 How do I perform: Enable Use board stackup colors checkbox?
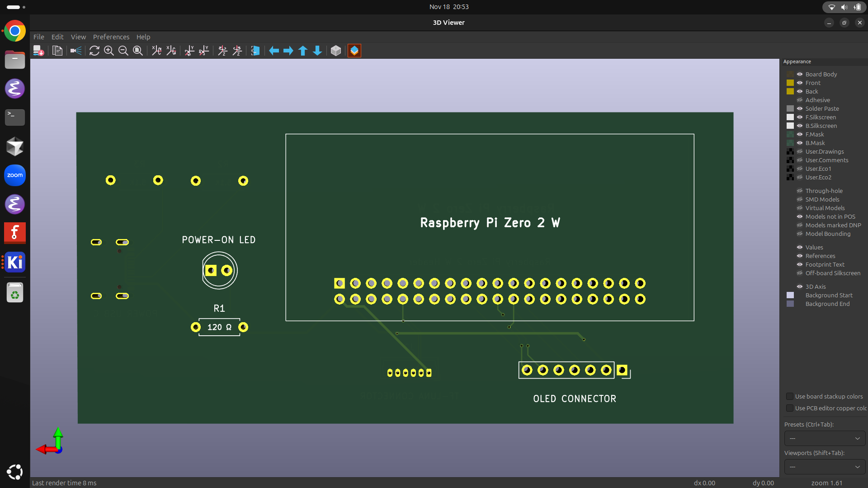click(790, 396)
